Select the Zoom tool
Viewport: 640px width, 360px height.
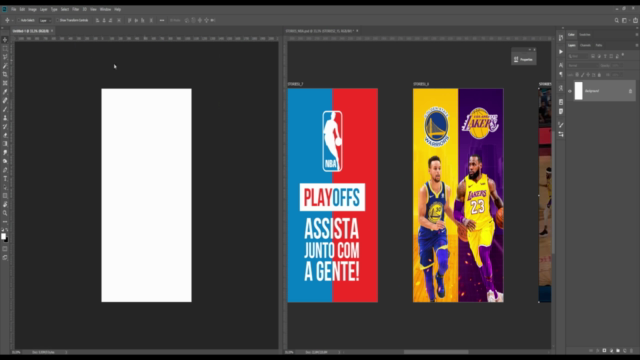5,213
